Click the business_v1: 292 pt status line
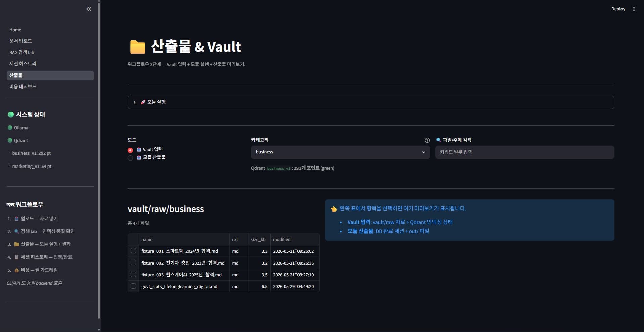644x332 pixels. [x=30, y=153]
